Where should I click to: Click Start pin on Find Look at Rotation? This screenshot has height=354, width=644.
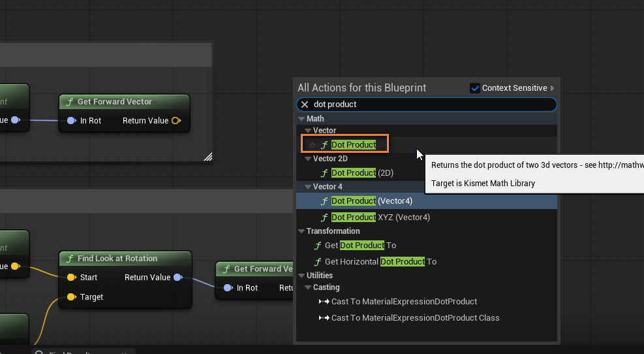pyautogui.click(x=72, y=277)
